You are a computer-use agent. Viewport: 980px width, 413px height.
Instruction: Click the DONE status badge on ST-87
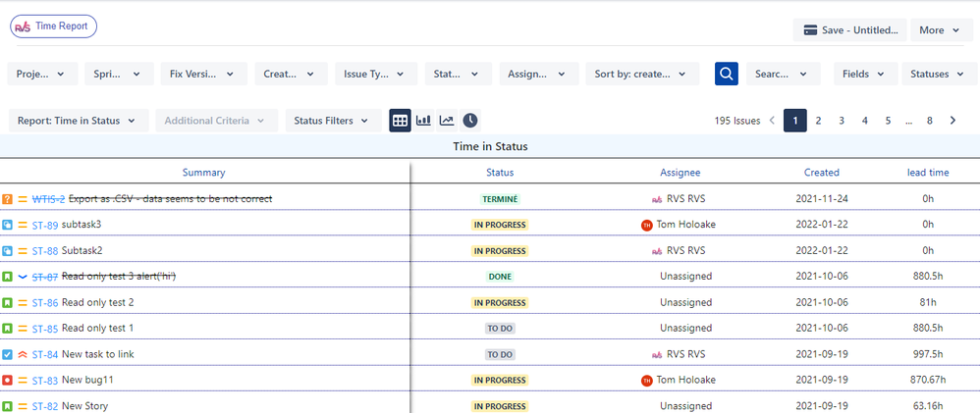(500, 277)
